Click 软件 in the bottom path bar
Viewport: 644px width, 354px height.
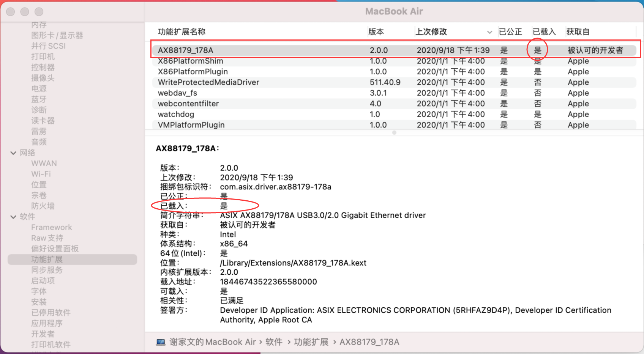click(274, 342)
